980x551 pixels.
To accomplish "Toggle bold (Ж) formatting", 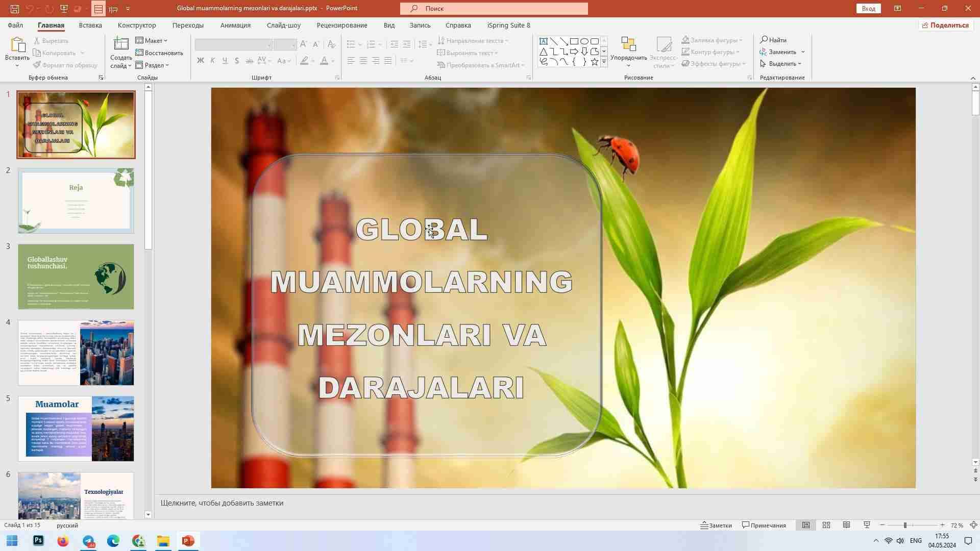I will tap(201, 61).
